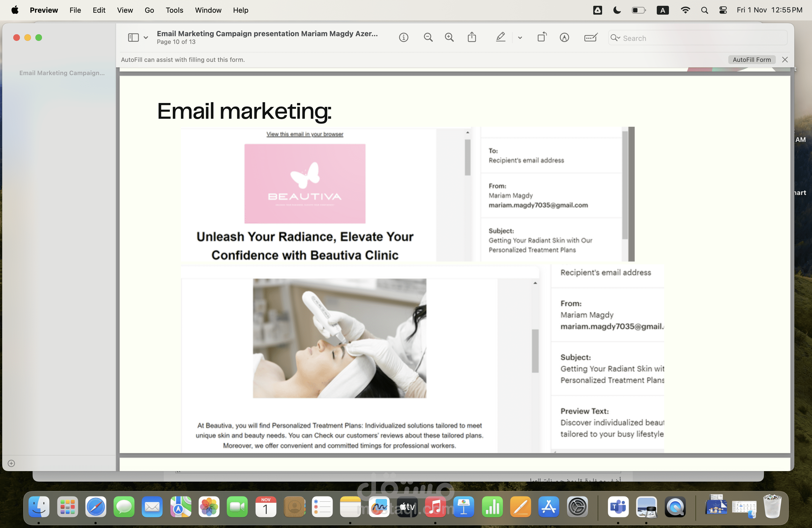Zoom out of the PDF page
Screen dimensions: 812x528
pos(428,38)
